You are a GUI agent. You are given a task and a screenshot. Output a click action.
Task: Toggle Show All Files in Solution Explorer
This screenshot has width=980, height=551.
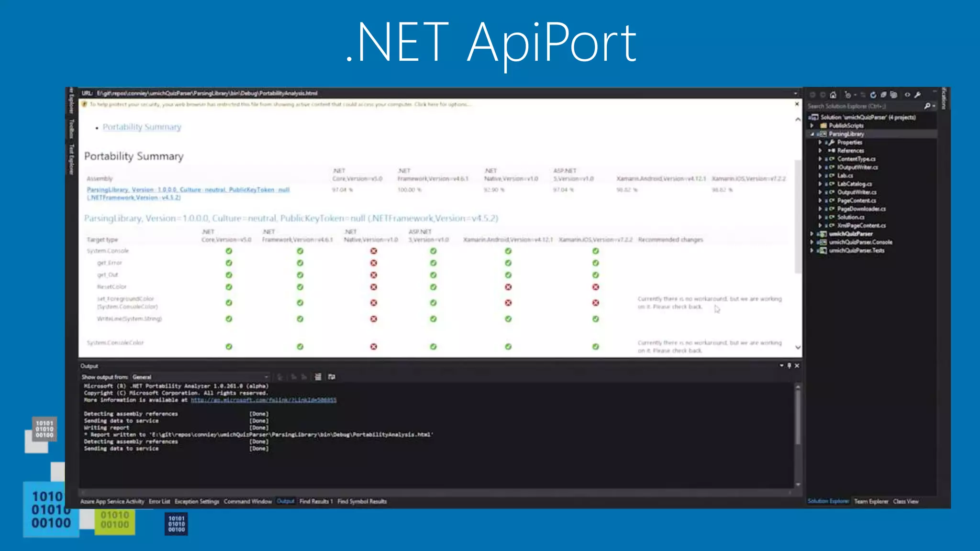click(x=893, y=95)
